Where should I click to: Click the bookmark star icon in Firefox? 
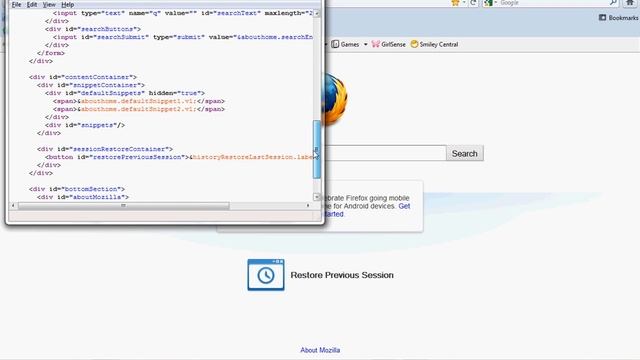(x=455, y=3)
